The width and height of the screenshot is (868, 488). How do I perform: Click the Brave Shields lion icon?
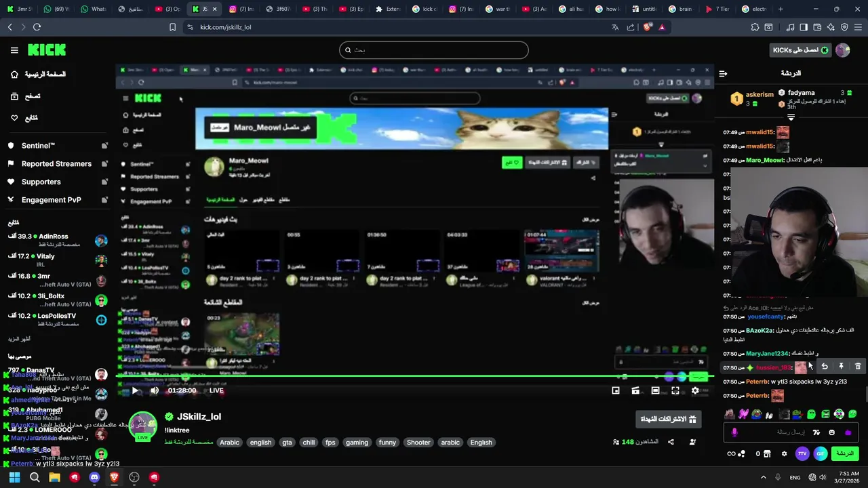click(x=647, y=27)
